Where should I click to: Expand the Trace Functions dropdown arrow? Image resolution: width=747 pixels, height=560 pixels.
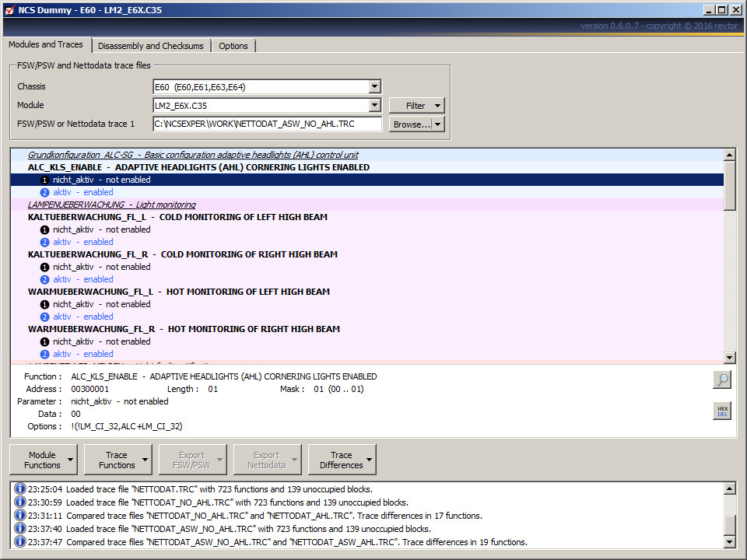146,460
